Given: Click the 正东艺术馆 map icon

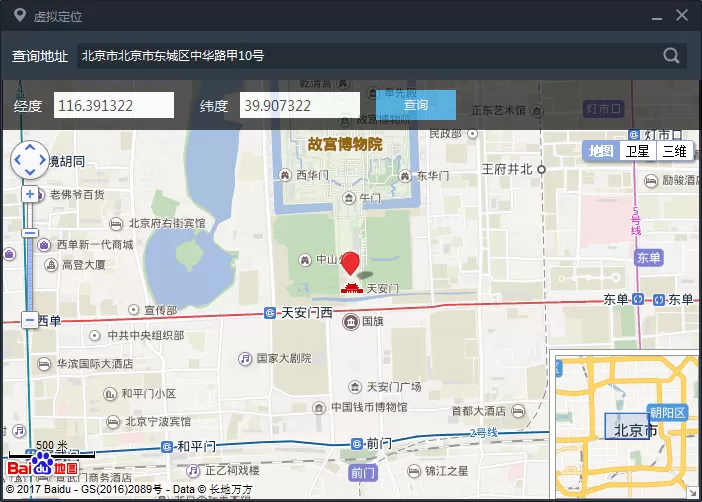Looking at the screenshot, I should pyautogui.click(x=537, y=111).
